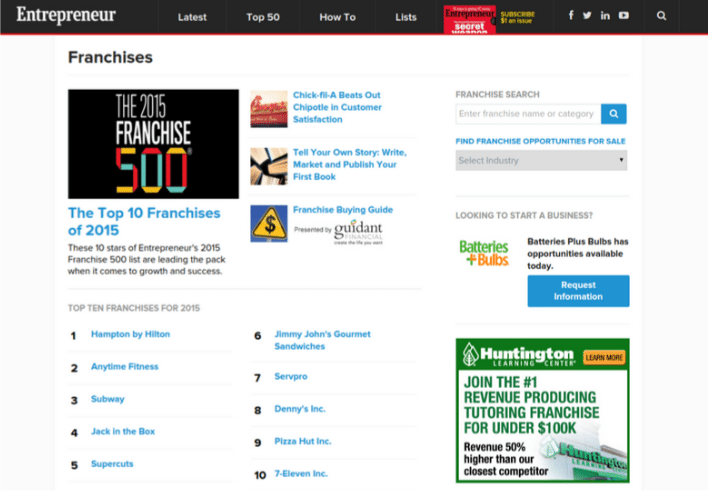Viewport: 708px width, 496px height.
Task: Open the Latest menu
Action: pyautogui.click(x=192, y=17)
